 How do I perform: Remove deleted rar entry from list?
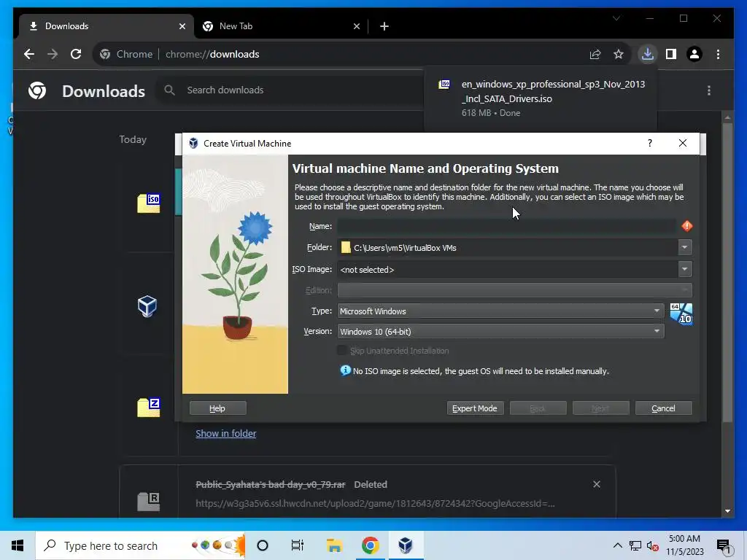pyautogui.click(x=597, y=484)
